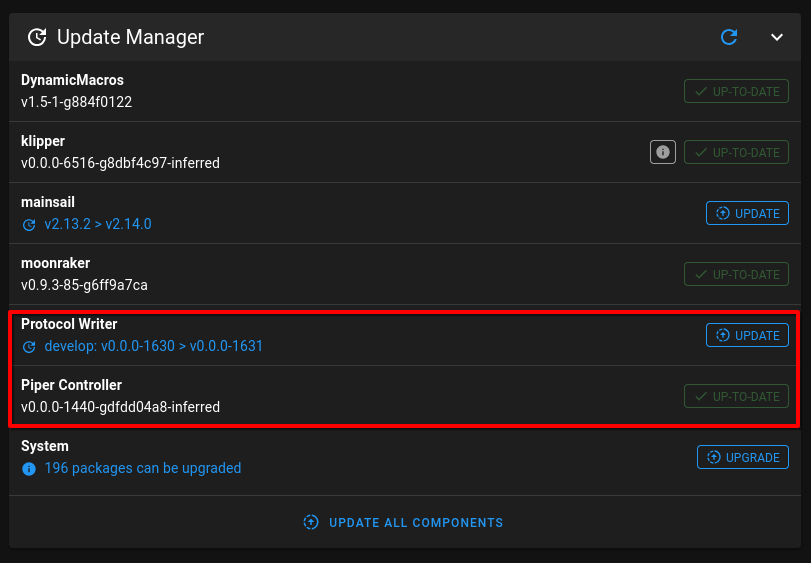Viewport: 811px width, 563px height.
Task: Open mainsail v2.13.2 > v2.14.0 link
Action: coord(98,224)
